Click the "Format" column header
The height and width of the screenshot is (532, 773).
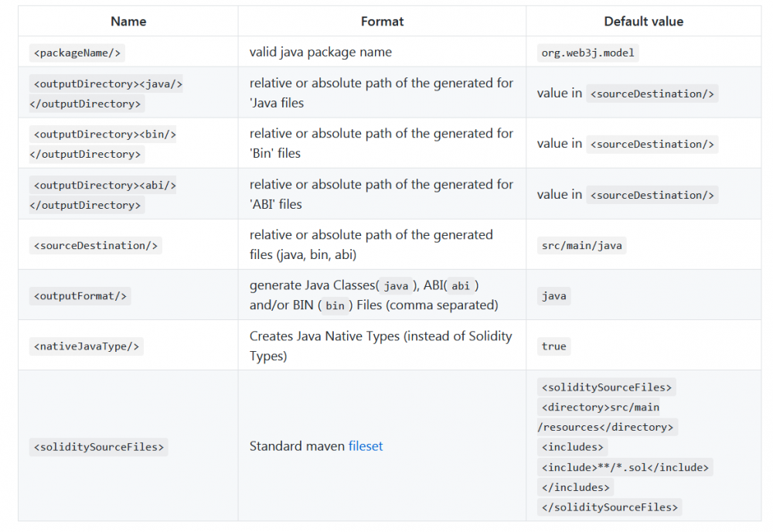coord(382,22)
